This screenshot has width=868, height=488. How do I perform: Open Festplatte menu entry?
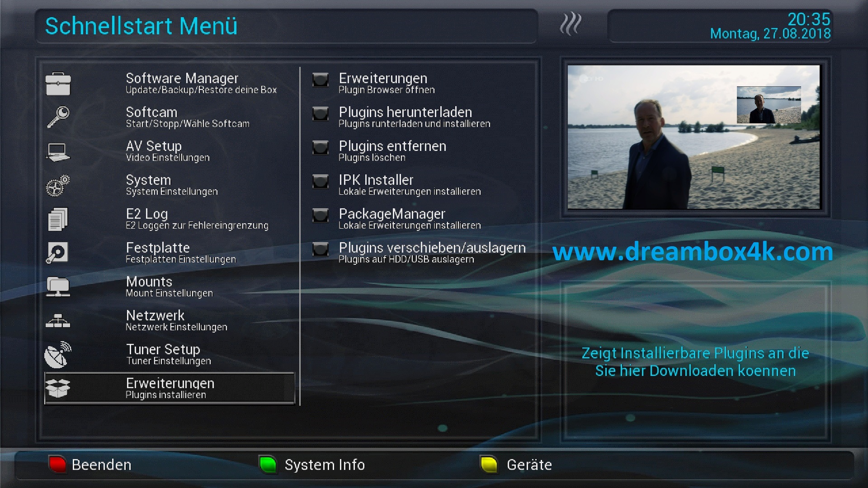tap(170, 253)
